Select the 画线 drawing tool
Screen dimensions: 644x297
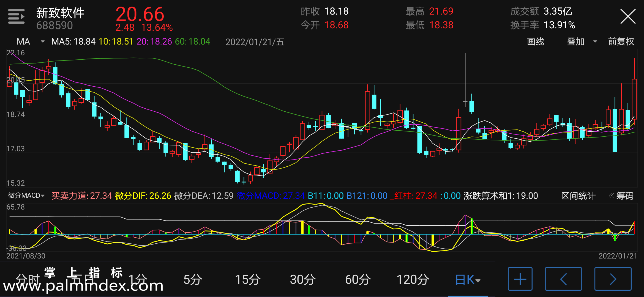click(535, 42)
